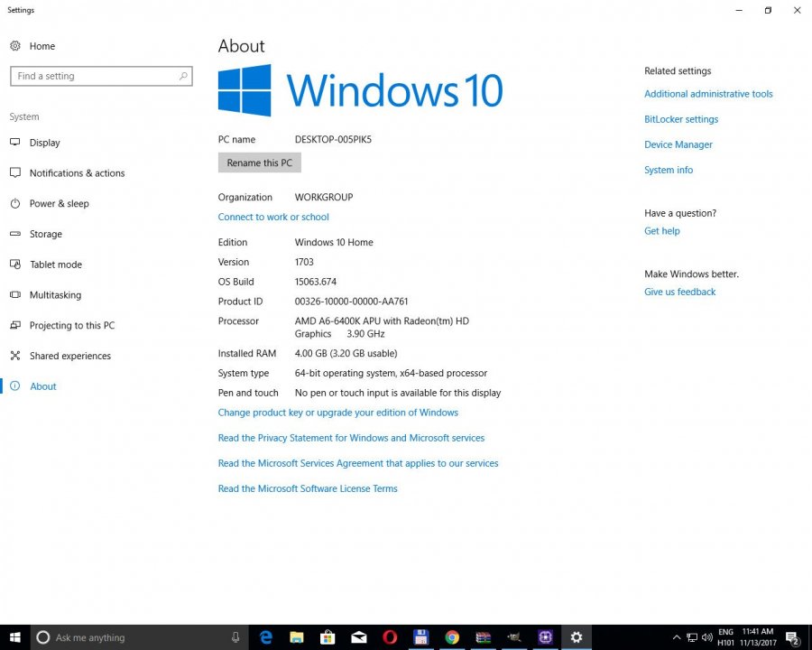812x650 pixels.
Task: Open System info link
Action: point(669,170)
